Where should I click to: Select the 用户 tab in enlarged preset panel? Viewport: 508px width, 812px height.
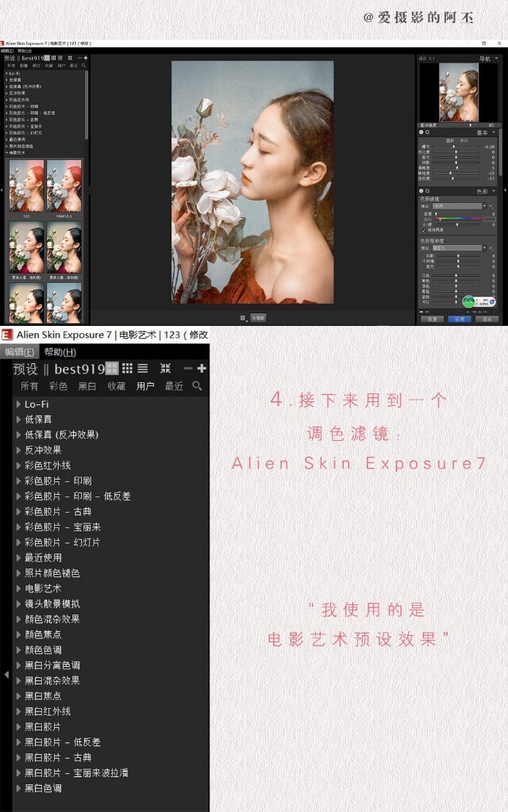(x=145, y=386)
